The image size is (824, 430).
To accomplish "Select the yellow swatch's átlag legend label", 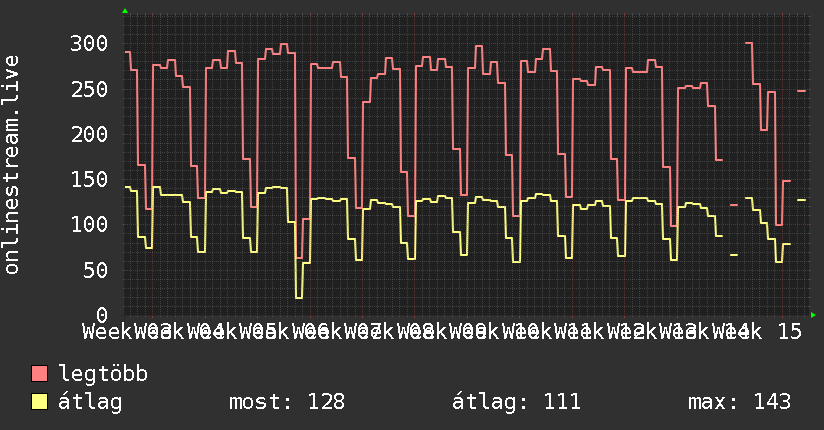I will (90, 402).
